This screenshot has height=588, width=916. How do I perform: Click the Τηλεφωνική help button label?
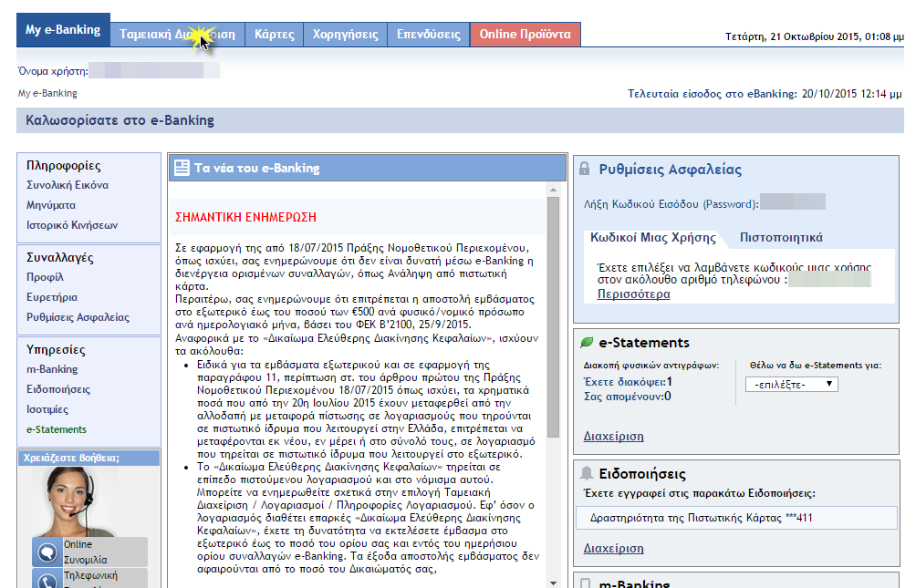(x=90, y=576)
